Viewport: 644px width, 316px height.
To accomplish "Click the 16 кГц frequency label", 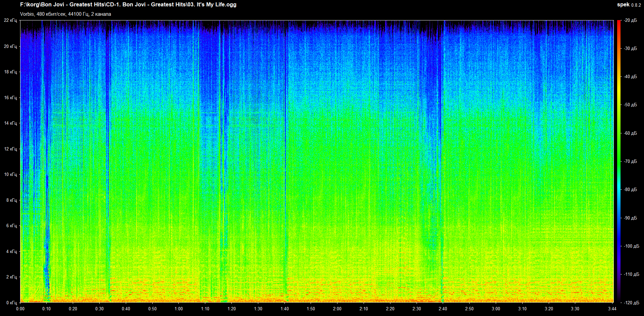I will pos(10,98).
